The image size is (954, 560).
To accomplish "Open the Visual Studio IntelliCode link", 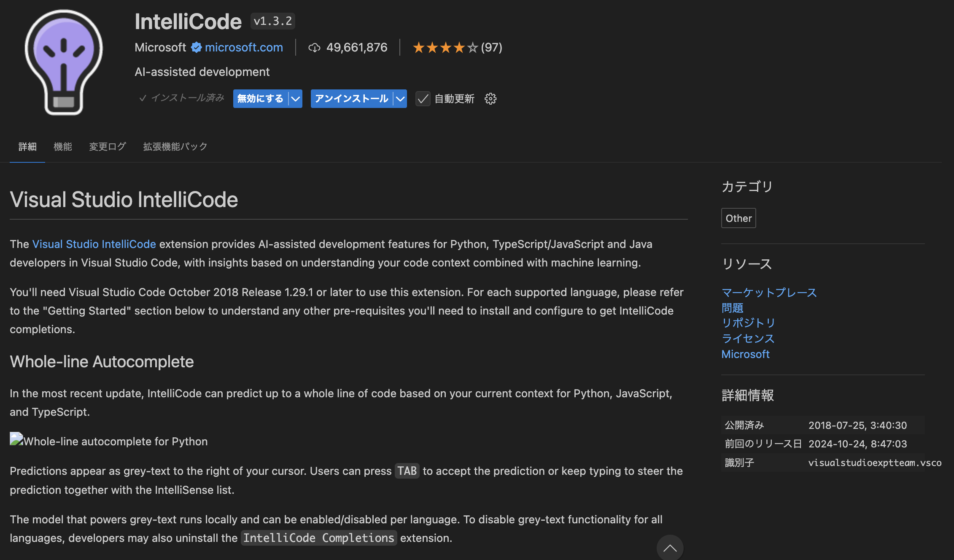I will 94,244.
